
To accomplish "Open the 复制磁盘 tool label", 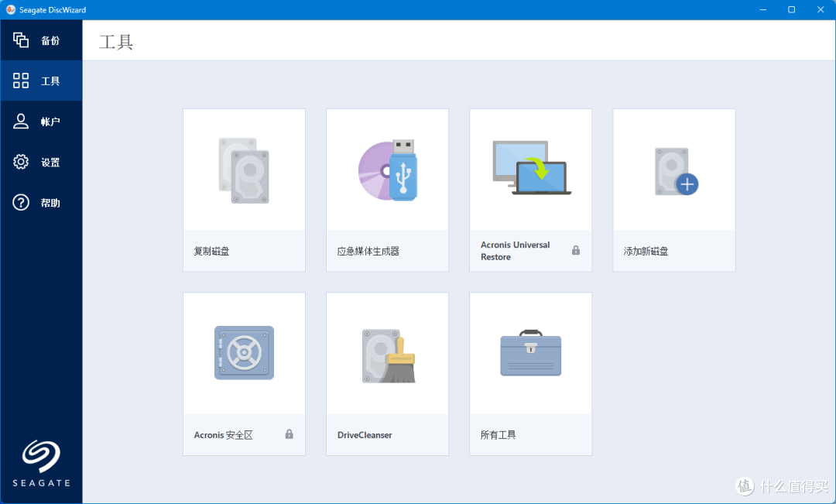I will point(211,251).
